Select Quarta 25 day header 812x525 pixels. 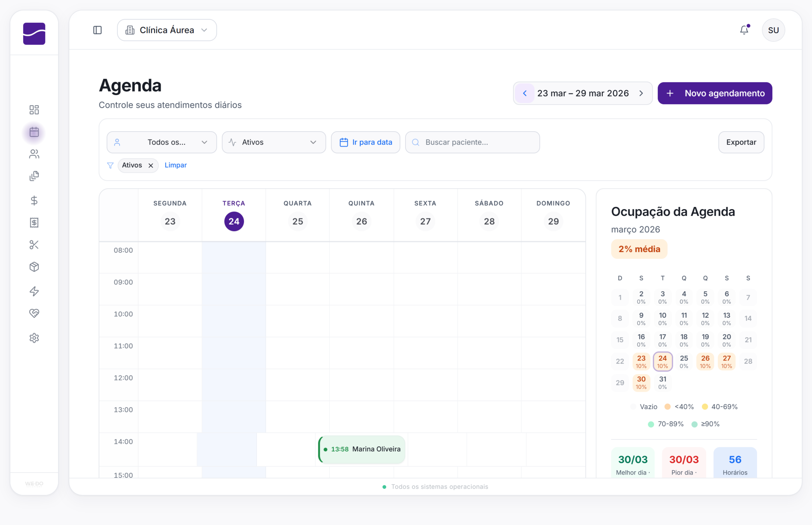coord(297,215)
